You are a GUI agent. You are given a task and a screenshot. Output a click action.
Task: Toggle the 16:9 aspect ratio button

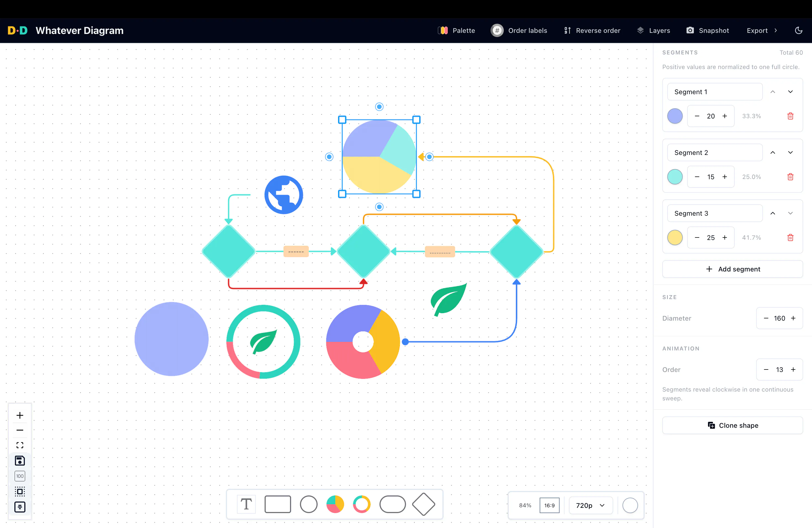coord(549,505)
